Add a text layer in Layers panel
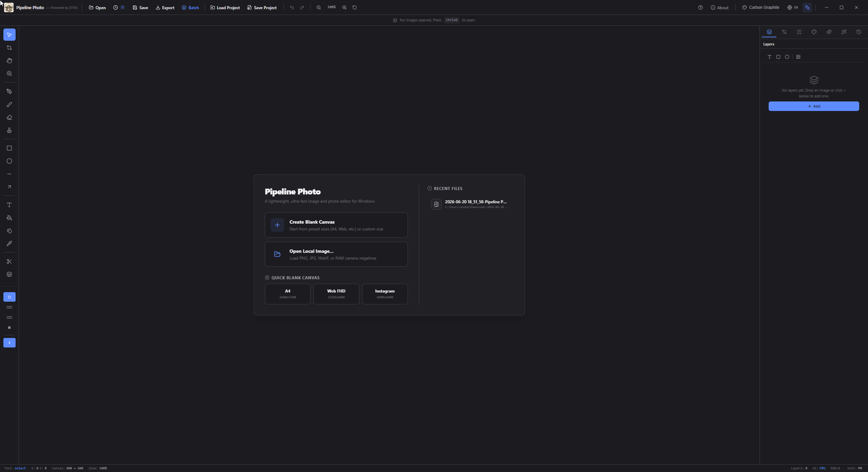Image resolution: width=868 pixels, height=472 pixels. (769, 57)
